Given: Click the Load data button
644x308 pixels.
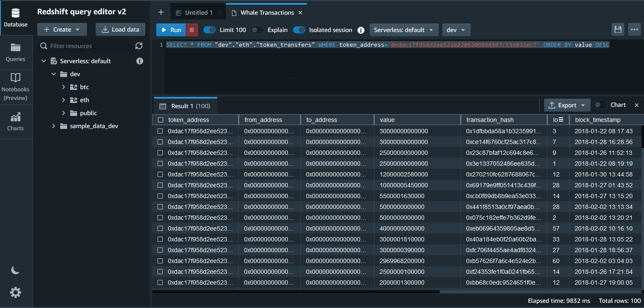Looking at the screenshot, I should pyautogui.click(x=120, y=29).
